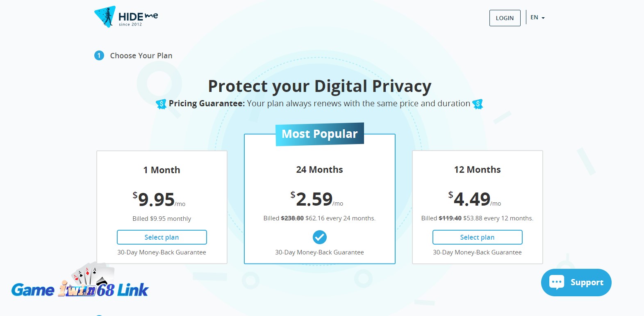Click the hide.me logo
The height and width of the screenshot is (316, 644).
(126, 17)
